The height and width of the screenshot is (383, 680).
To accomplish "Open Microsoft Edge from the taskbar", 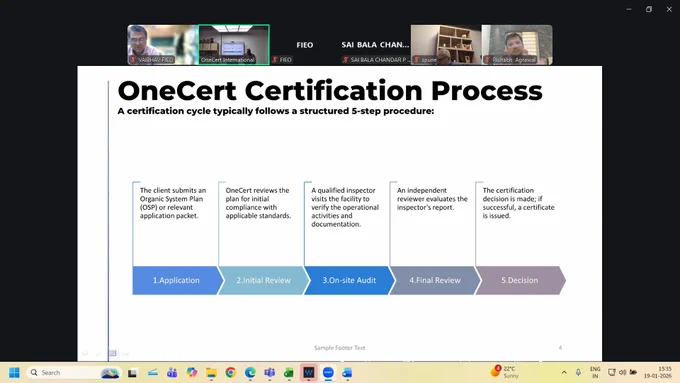I will [250, 373].
